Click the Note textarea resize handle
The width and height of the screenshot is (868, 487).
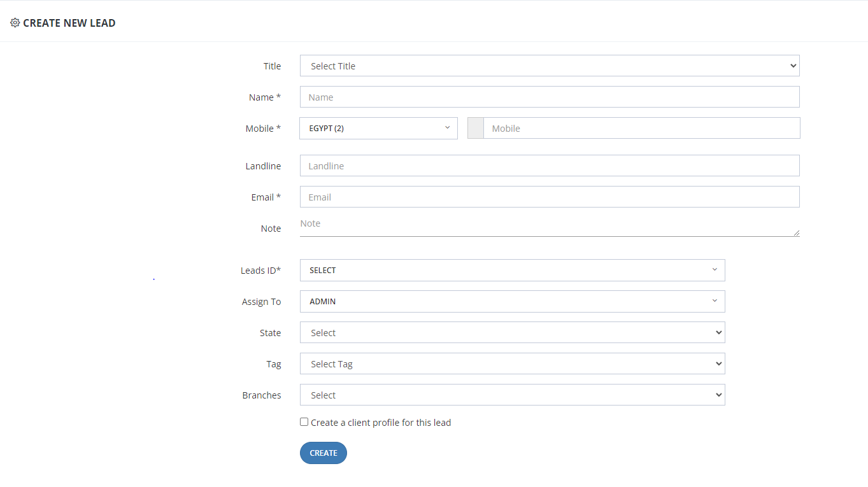pyautogui.click(x=796, y=233)
